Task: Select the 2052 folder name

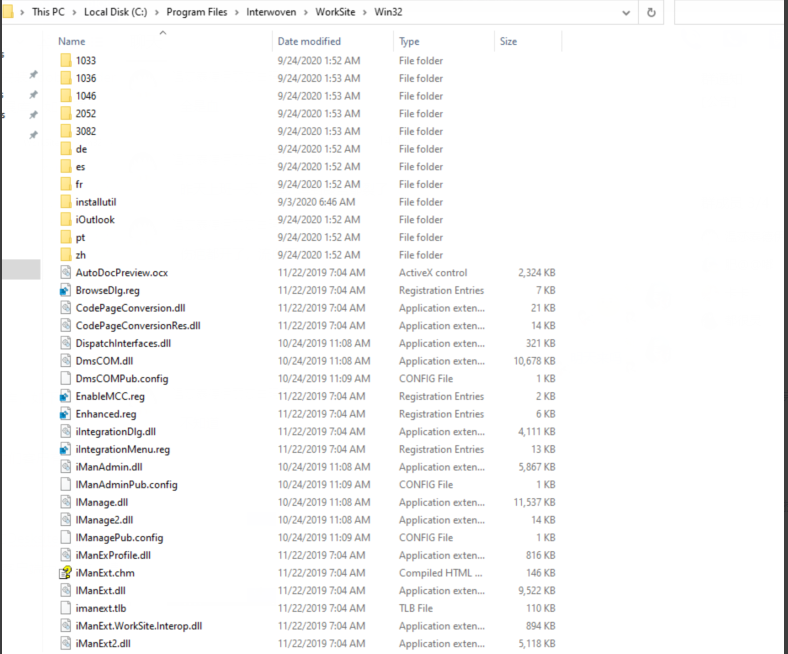Action: click(x=86, y=113)
